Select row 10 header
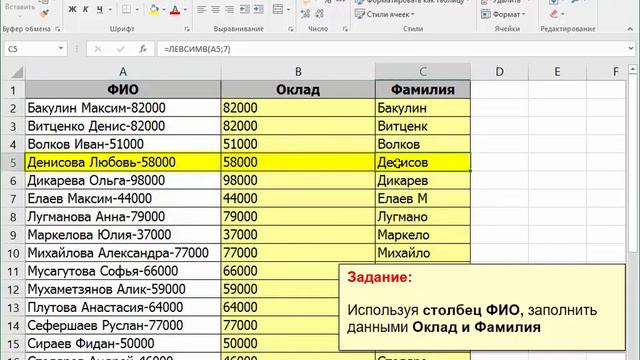The height and width of the screenshot is (360, 640). click(x=13, y=253)
